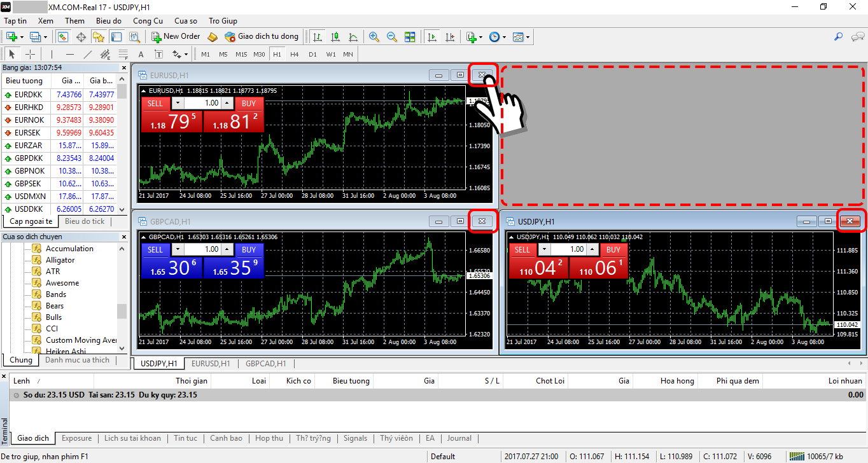The image size is (868, 463).
Task: Select Alligator indicator in Navigator
Action: click(x=60, y=260)
